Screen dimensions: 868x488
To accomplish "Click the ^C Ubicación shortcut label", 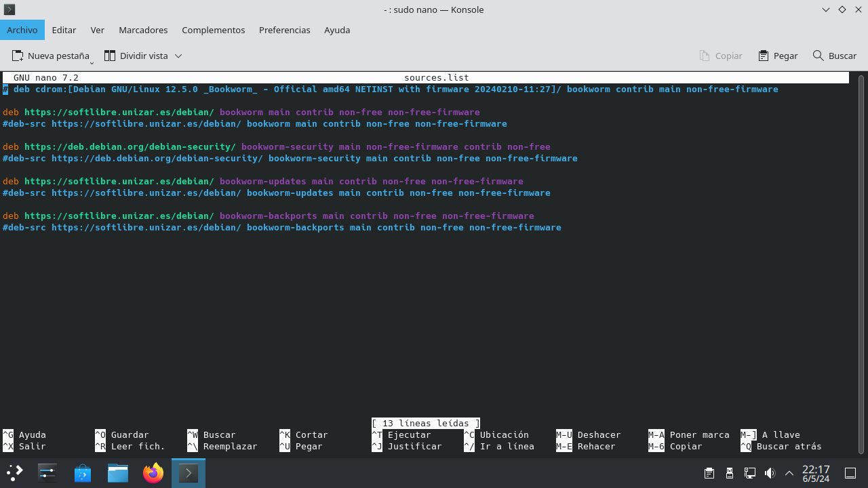I will pos(496,435).
